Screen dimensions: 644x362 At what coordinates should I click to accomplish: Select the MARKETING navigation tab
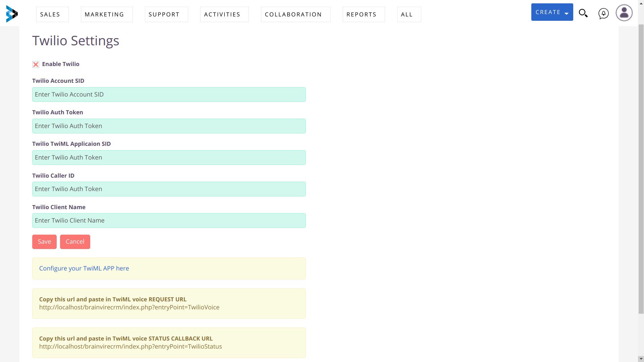(x=104, y=14)
